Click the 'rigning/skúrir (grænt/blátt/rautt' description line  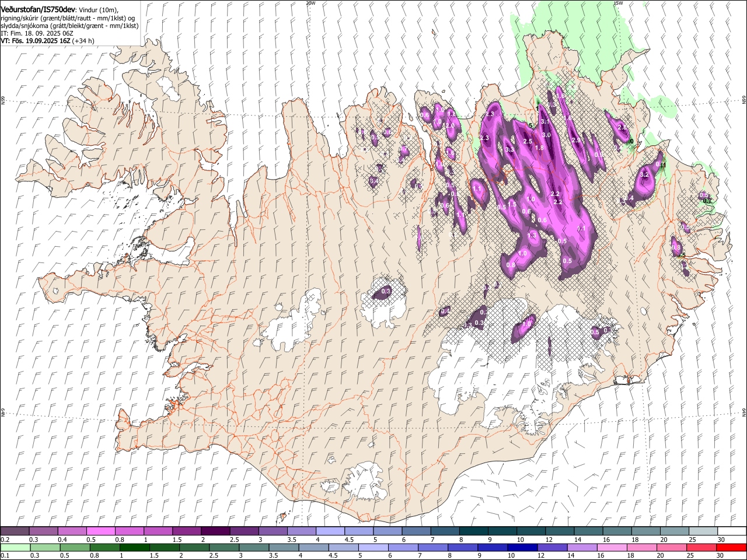tap(68, 17)
